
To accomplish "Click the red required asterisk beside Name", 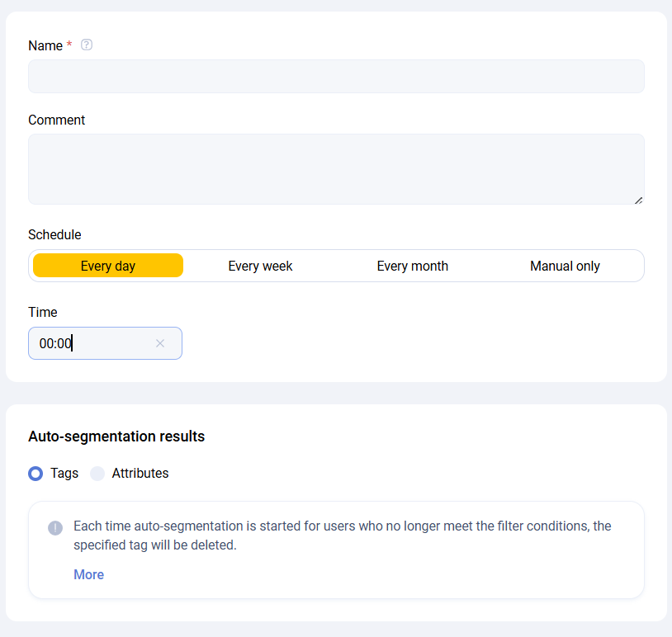I will coord(69,46).
